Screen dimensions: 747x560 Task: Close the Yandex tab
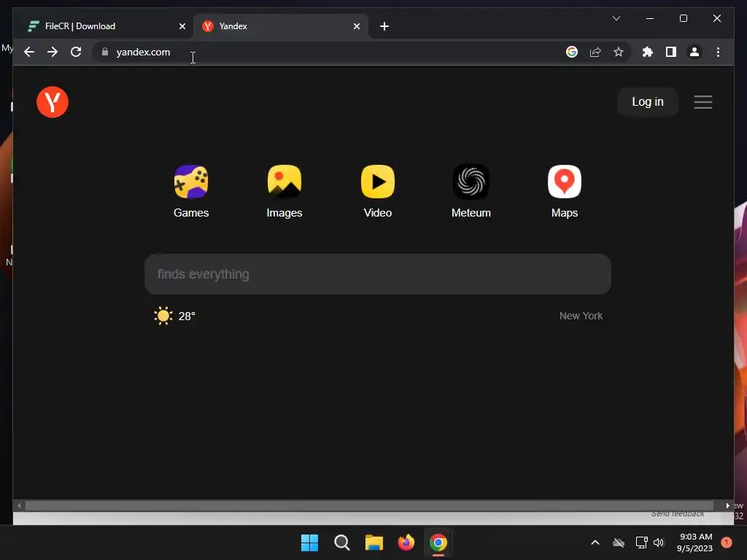coord(356,26)
